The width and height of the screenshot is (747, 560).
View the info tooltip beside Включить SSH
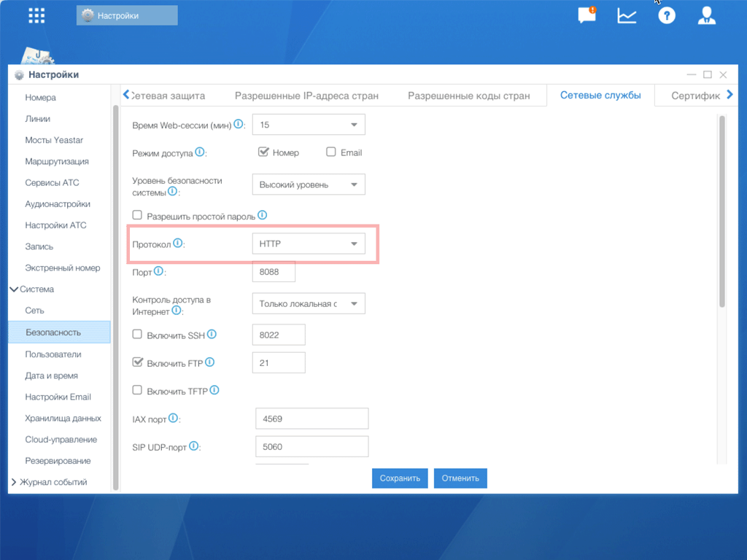coord(212,333)
